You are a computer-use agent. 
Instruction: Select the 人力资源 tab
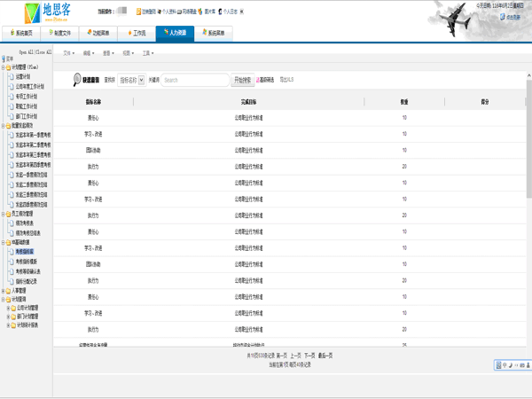pos(175,34)
